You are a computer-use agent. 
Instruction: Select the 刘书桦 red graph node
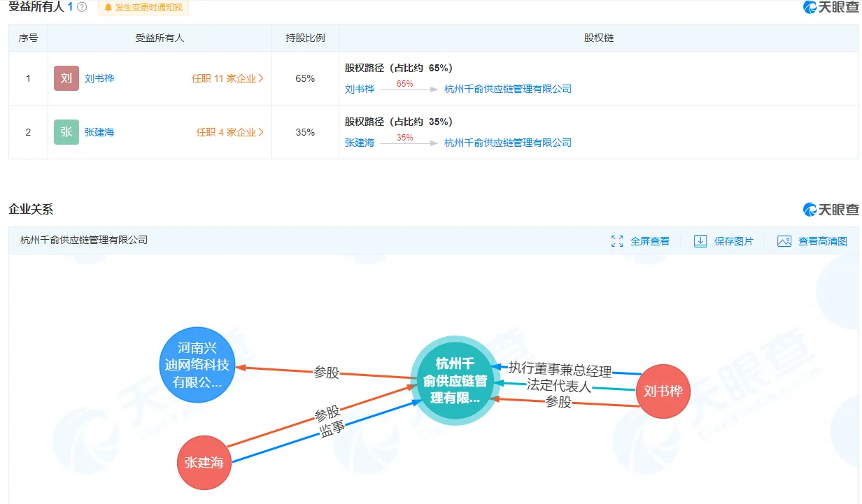663,391
